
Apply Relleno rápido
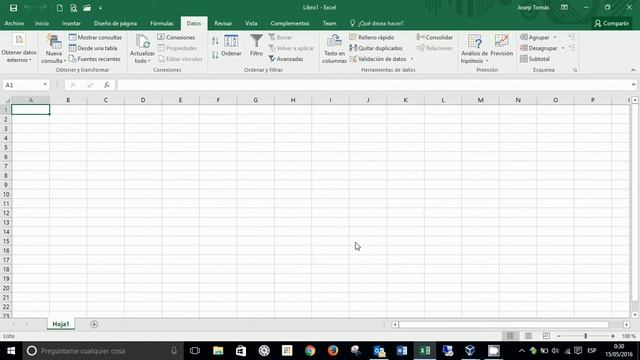click(372, 37)
